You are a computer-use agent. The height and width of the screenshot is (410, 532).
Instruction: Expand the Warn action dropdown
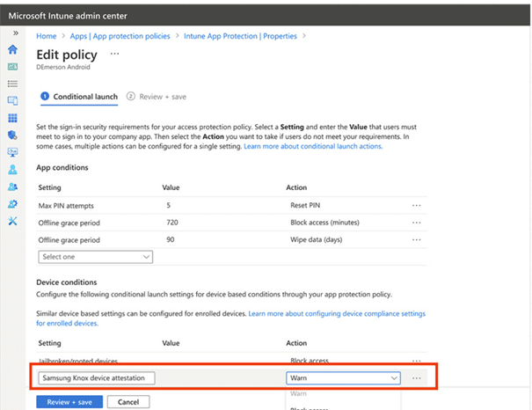pyautogui.click(x=343, y=377)
